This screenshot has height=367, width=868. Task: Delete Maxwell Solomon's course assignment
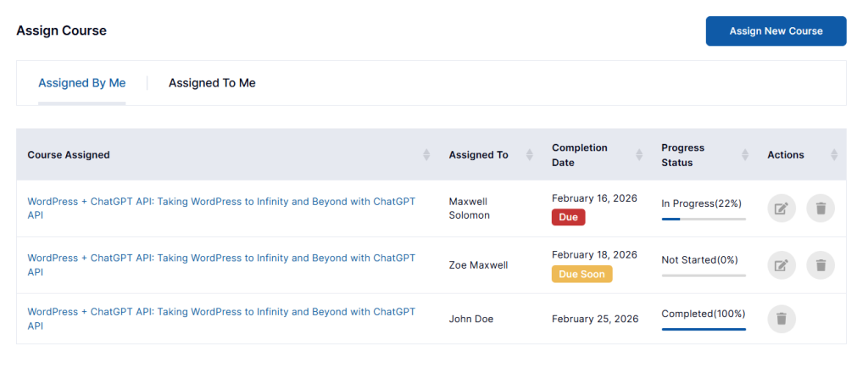coord(820,209)
